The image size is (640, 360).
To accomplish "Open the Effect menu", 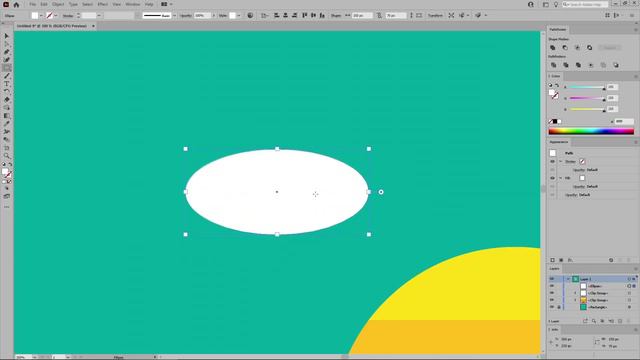I will pos(102,4).
